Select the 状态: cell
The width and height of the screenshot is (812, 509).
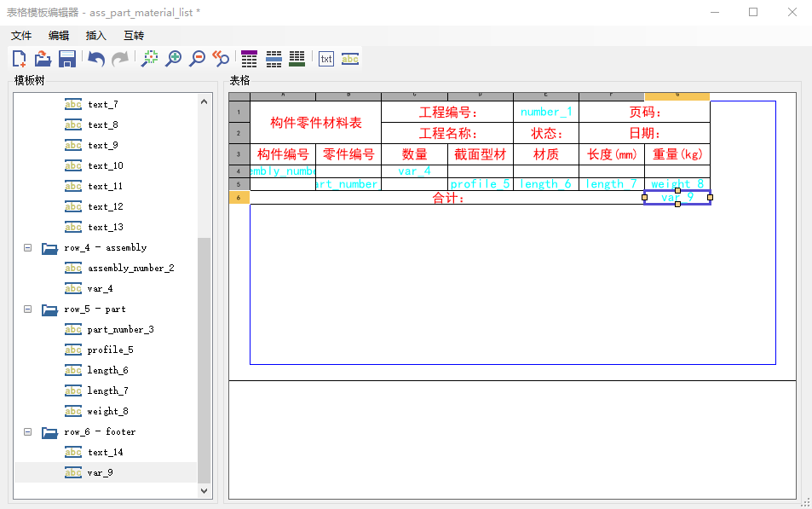(546, 133)
